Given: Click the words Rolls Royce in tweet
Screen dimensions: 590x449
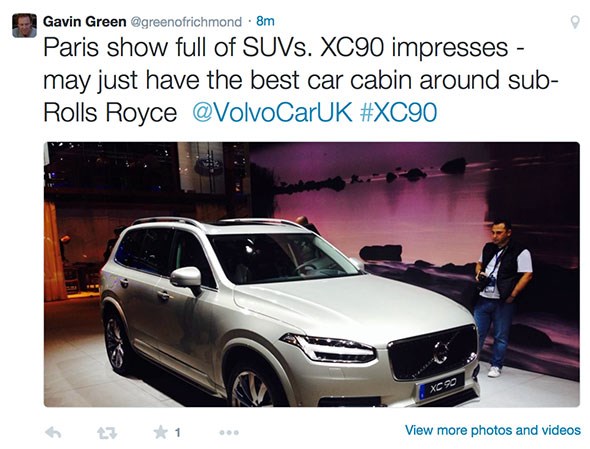Looking at the screenshot, I should click(110, 113).
